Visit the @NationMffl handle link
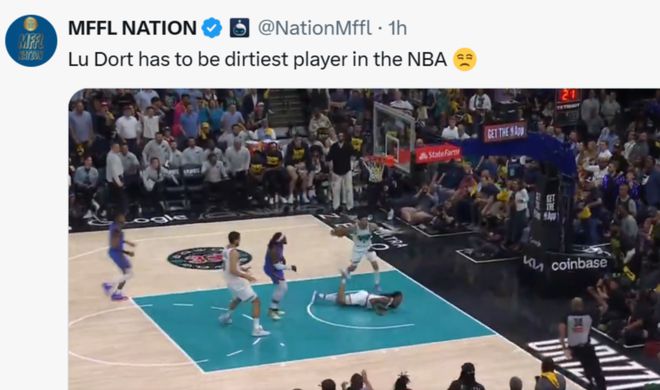The width and height of the screenshot is (660, 390). coord(314,28)
